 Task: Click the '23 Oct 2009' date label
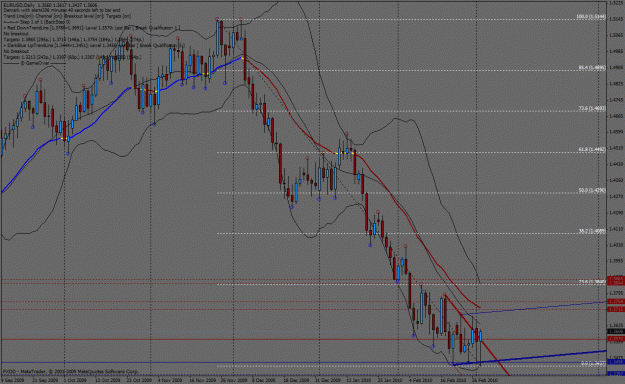(x=139, y=380)
